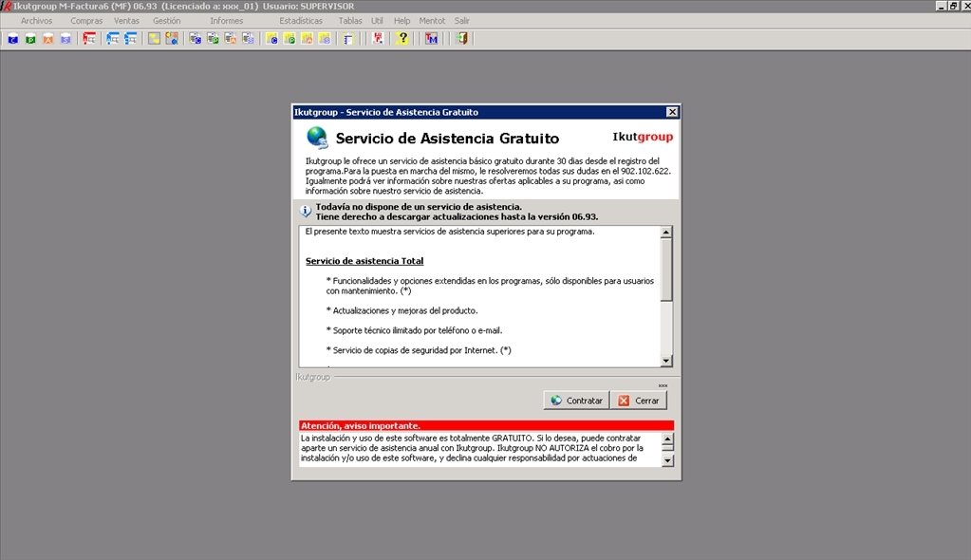Screen dimensions: 971x560
Task: Click the globe icon in dialog header
Action: tap(317, 138)
